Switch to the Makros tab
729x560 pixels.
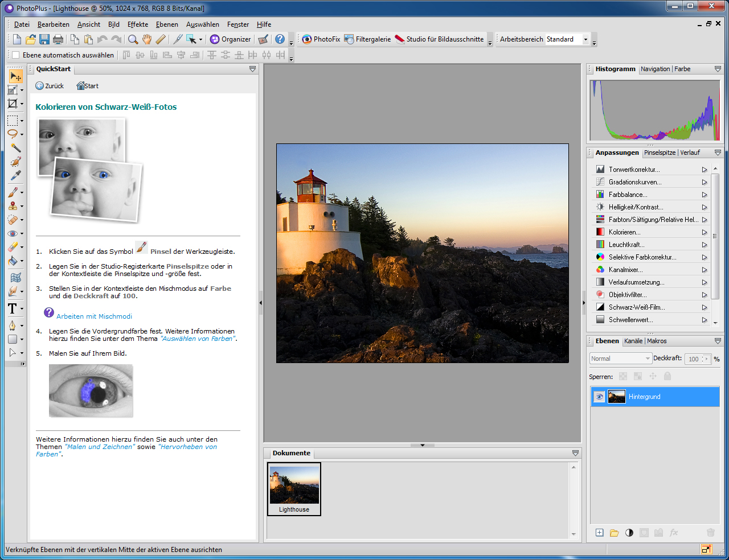657,341
